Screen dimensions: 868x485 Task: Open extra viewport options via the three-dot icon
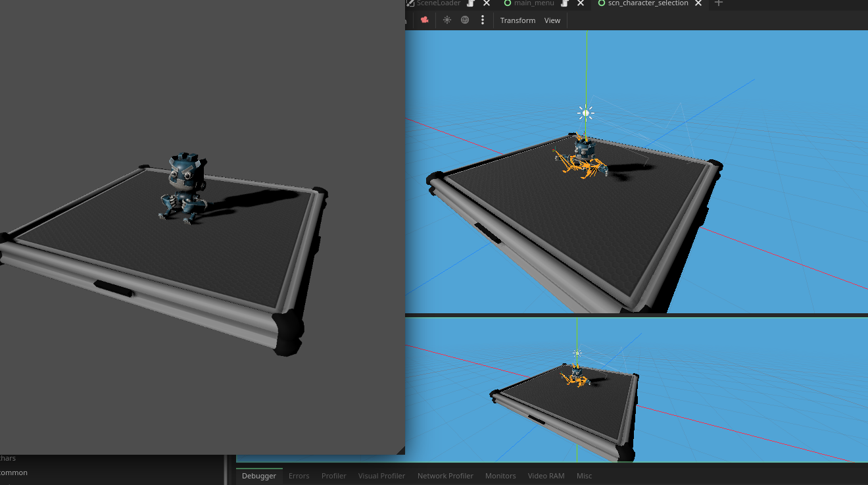pyautogui.click(x=483, y=20)
